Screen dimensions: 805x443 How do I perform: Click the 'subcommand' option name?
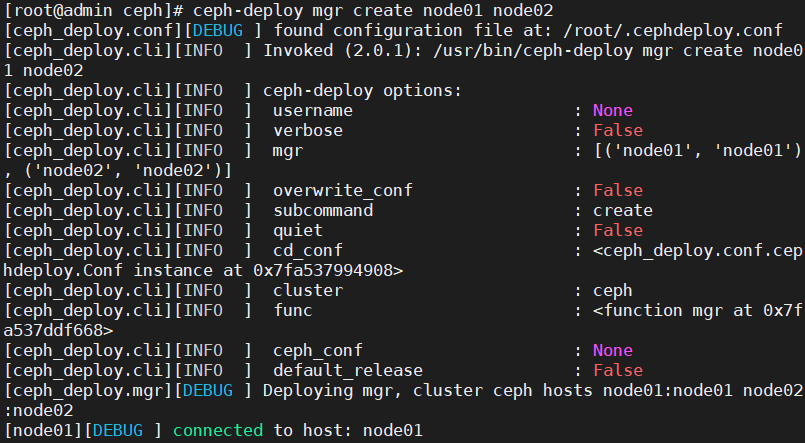tap(323, 210)
